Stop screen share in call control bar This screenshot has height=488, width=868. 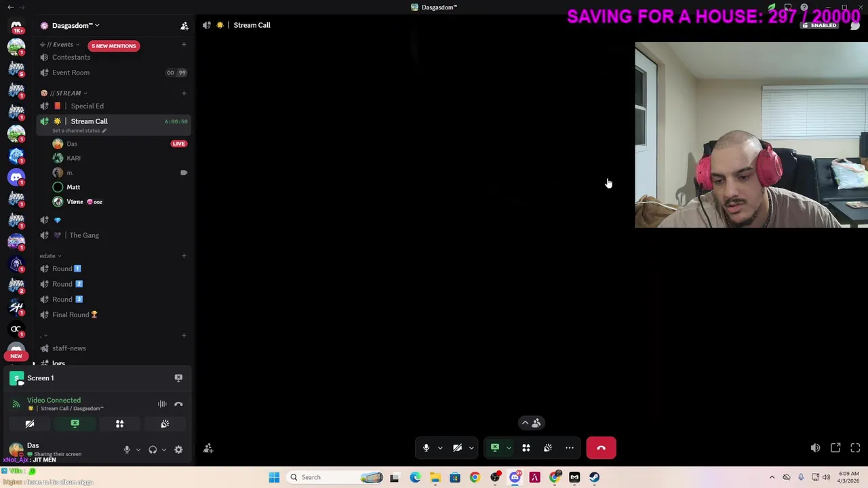(495, 448)
